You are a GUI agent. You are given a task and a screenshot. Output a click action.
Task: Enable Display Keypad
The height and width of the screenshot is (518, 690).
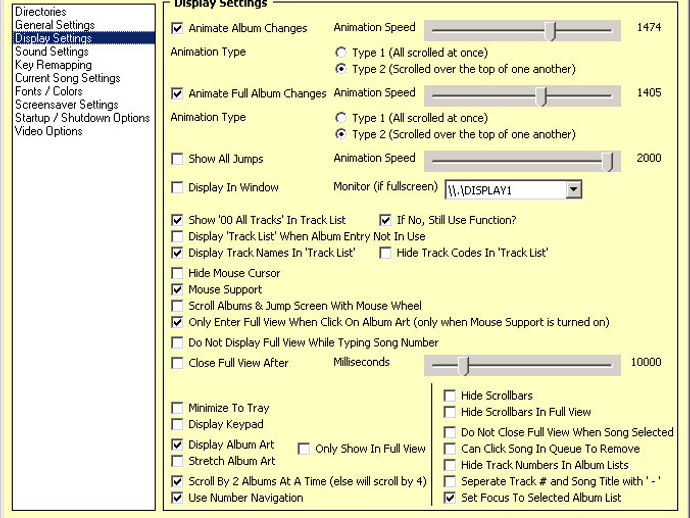coord(177,424)
